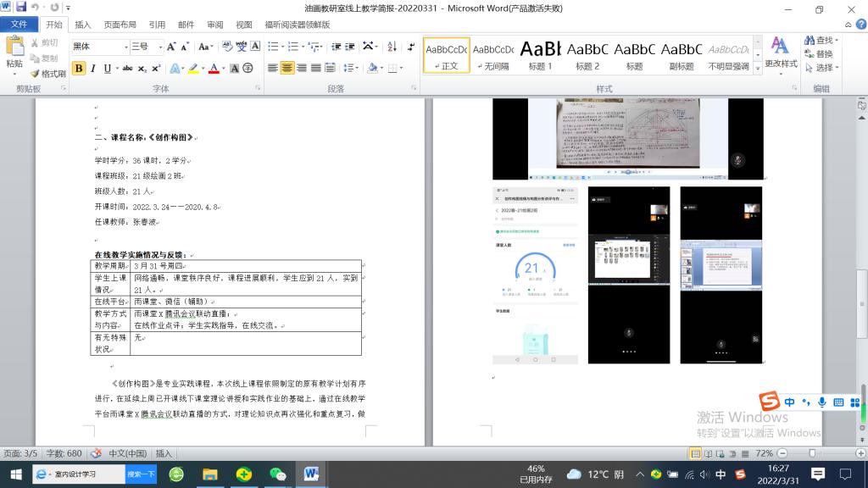Open the 文件 (File) menu tab
868x488 pixels.
coord(19,25)
